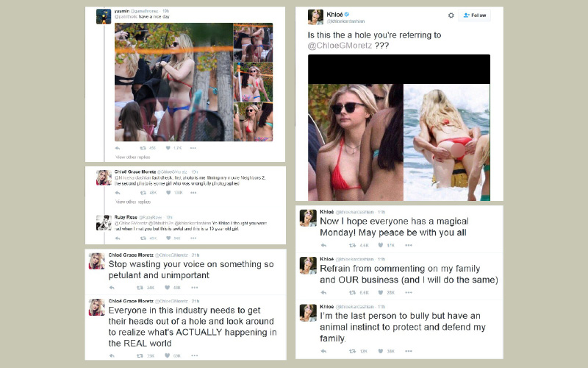Follow Khloé with the Follow button
588x368 pixels.
474,15
